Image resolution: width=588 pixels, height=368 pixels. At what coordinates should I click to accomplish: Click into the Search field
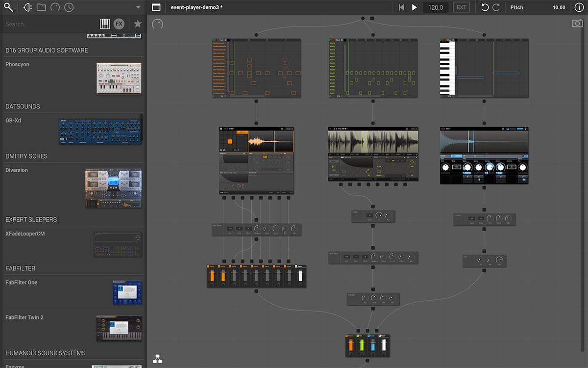49,24
